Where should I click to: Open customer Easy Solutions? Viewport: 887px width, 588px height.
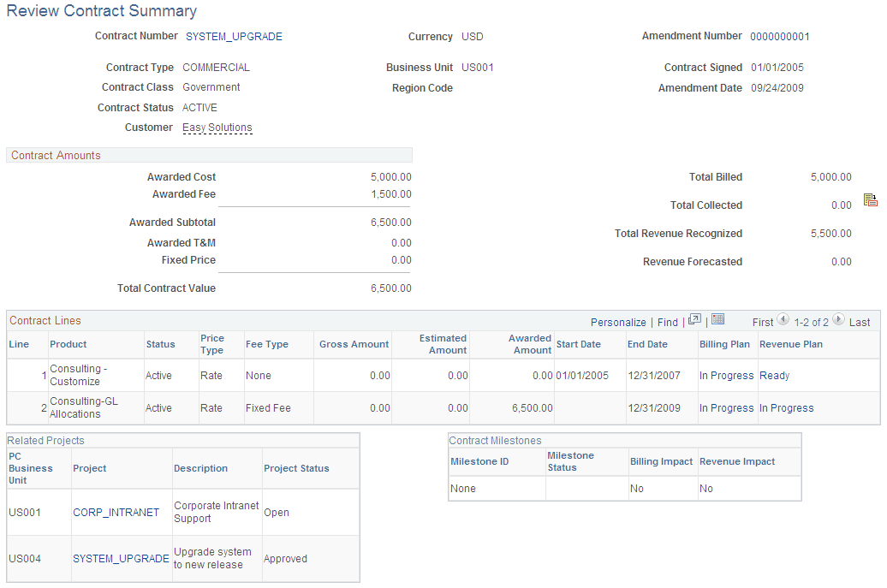[x=217, y=127]
